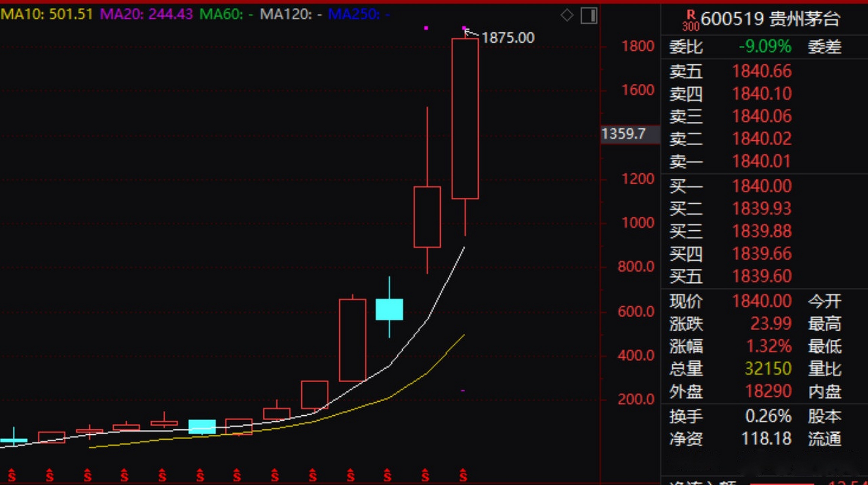
Task: Click the 内盘 label
Action: coord(824,391)
